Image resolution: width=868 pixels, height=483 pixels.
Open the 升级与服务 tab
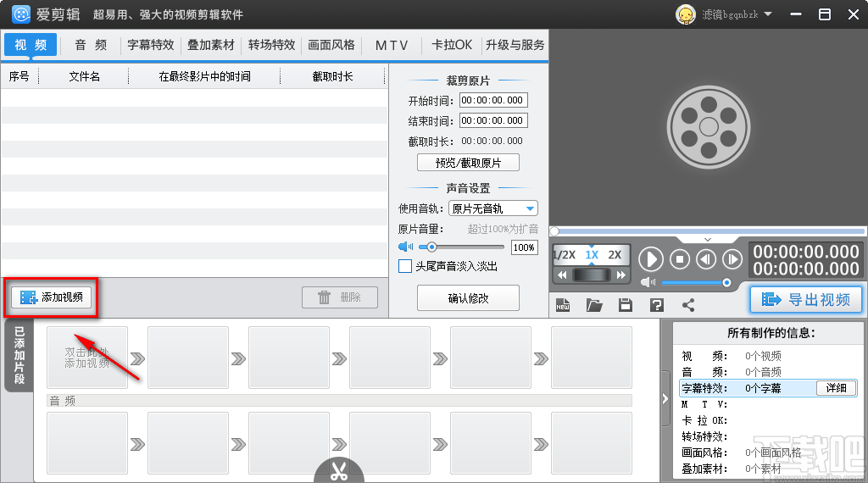click(515, 45)
